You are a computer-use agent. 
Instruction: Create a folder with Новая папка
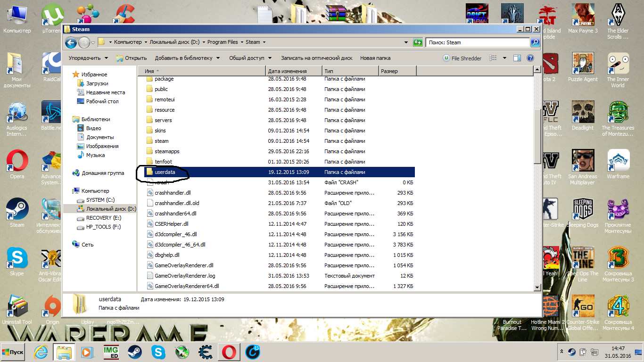coord(375,58)
